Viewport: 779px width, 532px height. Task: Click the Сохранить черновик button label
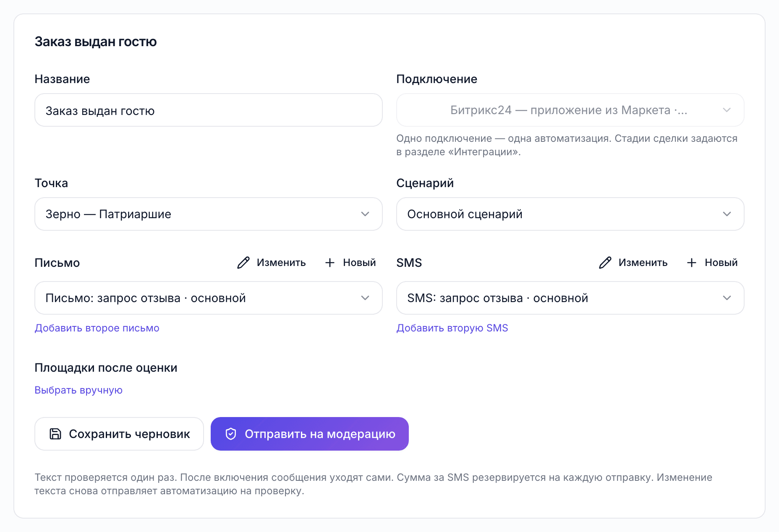coord(129,434)
